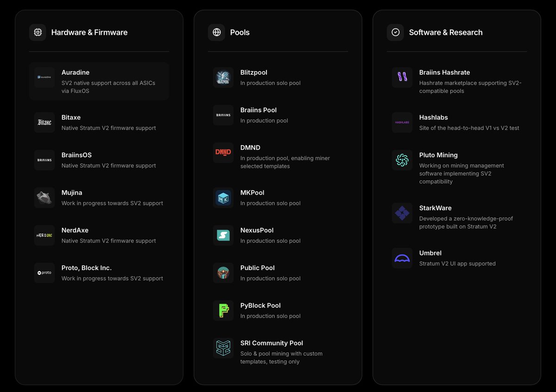Click the Braiins Pool logo icon

coord(223,115)
